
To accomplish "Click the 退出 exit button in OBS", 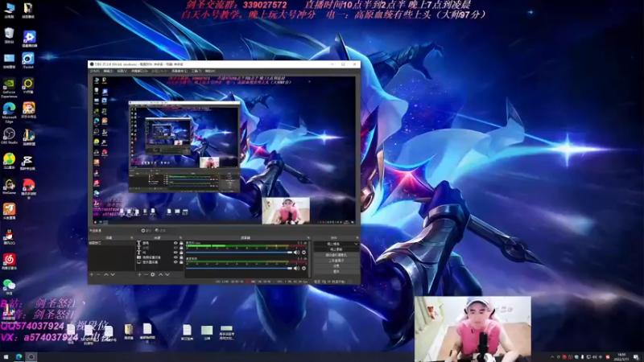I will point(336,272).
